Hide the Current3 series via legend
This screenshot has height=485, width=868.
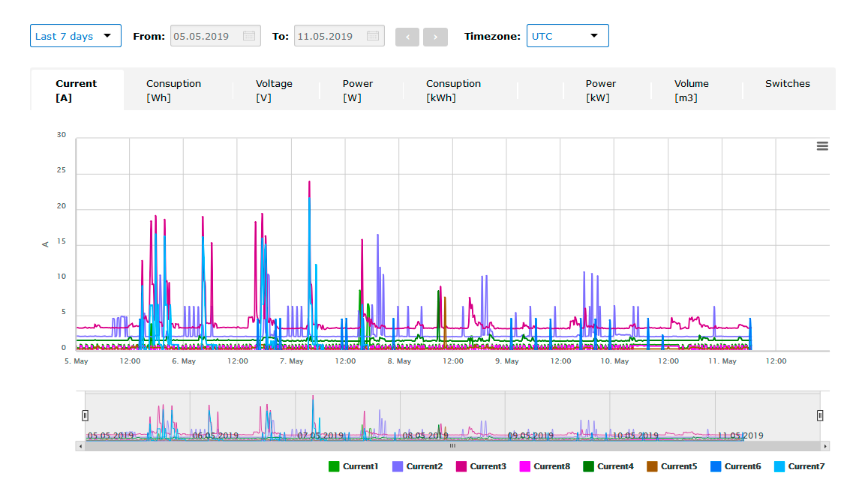(481, 467)
